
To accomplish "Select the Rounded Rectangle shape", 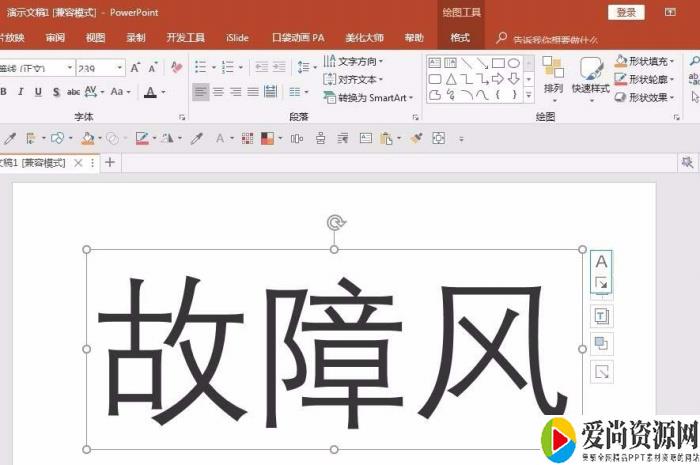I will [x=435, y=79].
